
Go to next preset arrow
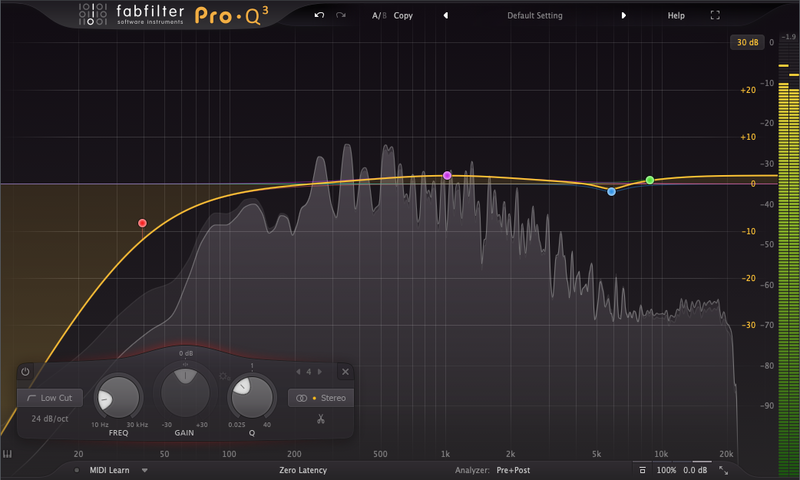[623, 15]
